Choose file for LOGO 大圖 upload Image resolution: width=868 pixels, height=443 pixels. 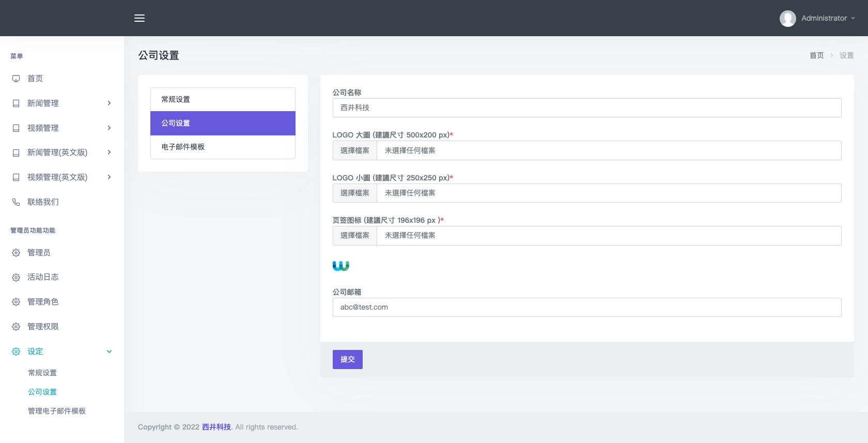[355, 150]
